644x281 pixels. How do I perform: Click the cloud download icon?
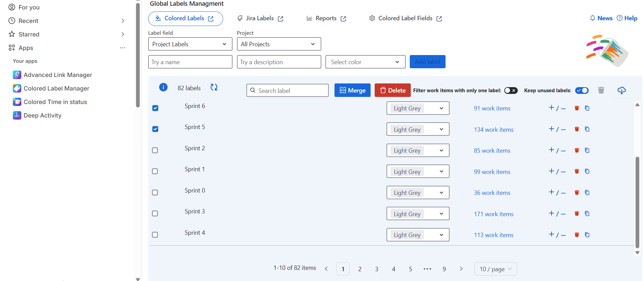[x=621, y=90]
